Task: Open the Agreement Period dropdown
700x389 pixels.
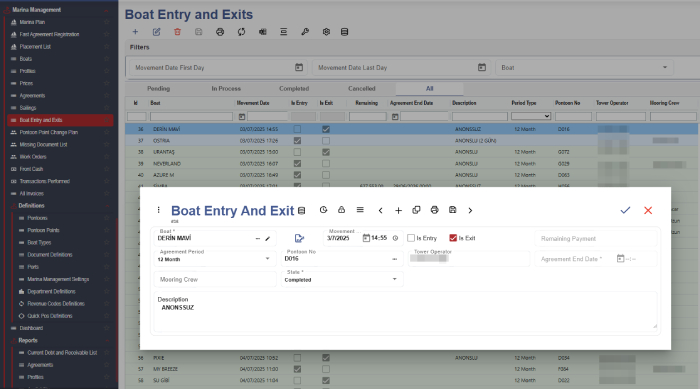Action: tap(267, 259)
